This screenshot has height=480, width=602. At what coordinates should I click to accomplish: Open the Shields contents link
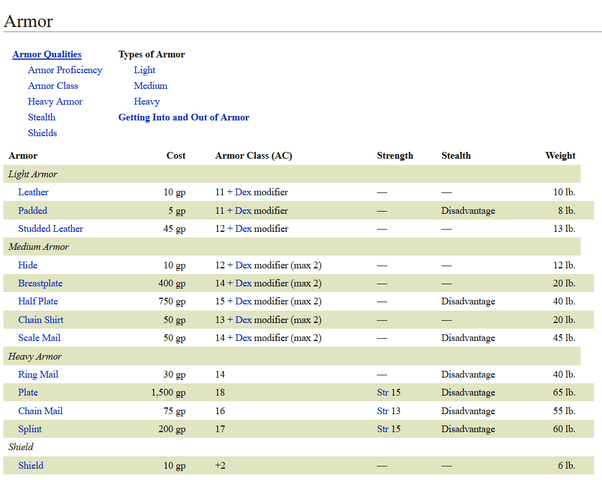[x=42, y=133]
